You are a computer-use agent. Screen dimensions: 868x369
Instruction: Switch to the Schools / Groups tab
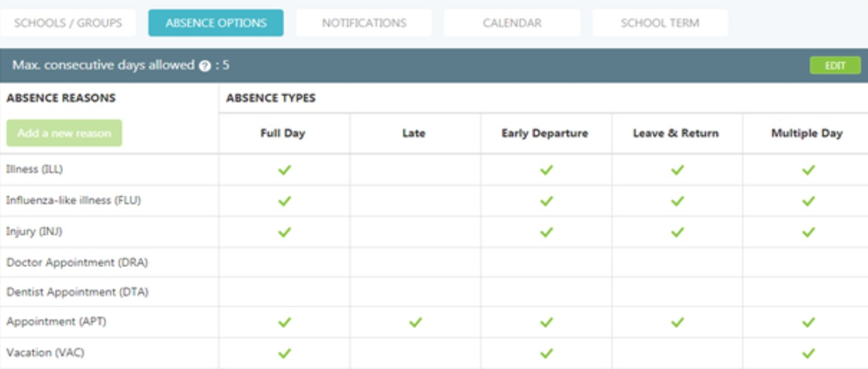pos(68,23)
